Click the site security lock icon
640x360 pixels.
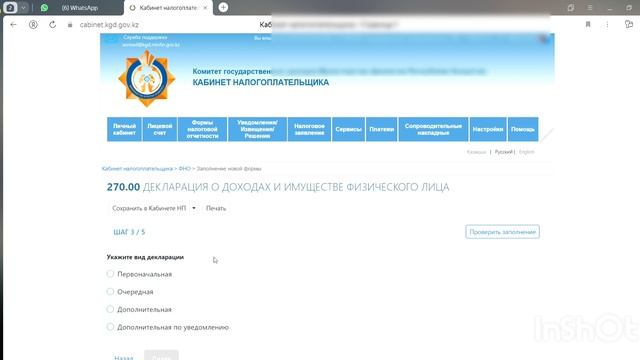click(70, 25)
